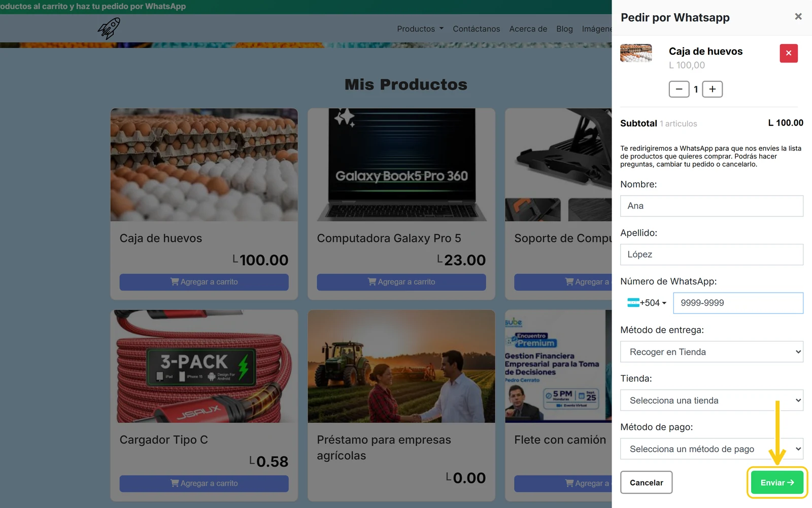Click the Galaxy Book5 Pro 360 image
This screenshot has width=812, height=508.
(x=401, y=165)
